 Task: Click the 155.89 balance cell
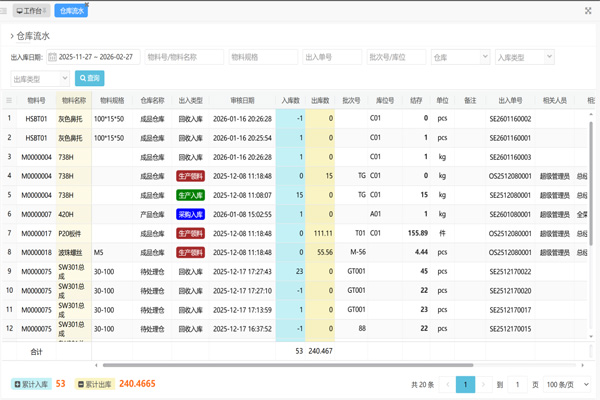pos(418,233)
